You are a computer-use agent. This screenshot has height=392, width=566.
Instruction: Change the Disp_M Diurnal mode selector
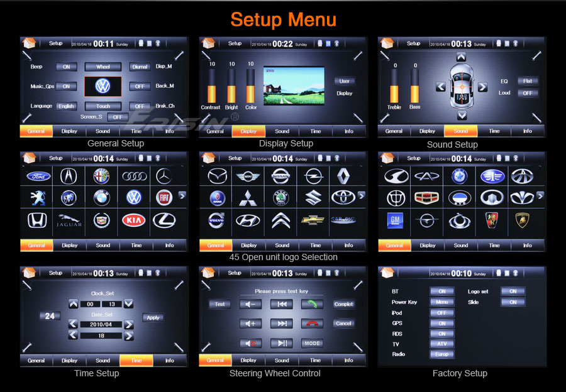click(140, 67)
